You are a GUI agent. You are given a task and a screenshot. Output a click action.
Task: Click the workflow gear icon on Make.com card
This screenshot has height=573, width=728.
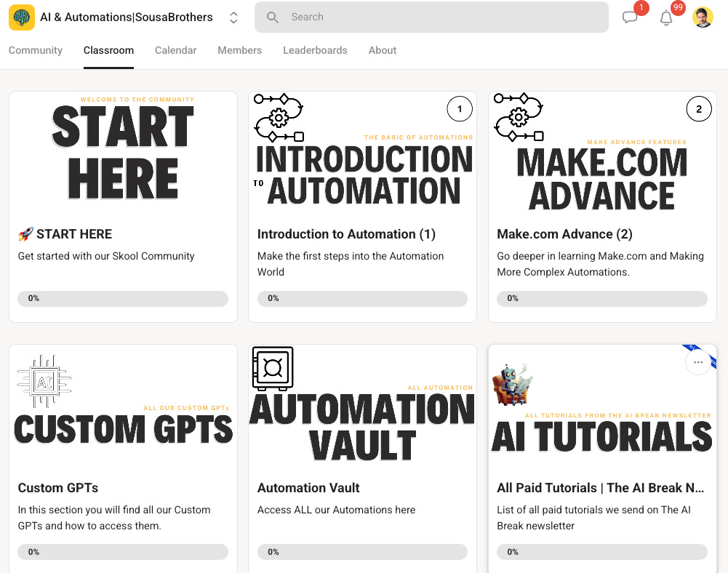pos(519,117)
